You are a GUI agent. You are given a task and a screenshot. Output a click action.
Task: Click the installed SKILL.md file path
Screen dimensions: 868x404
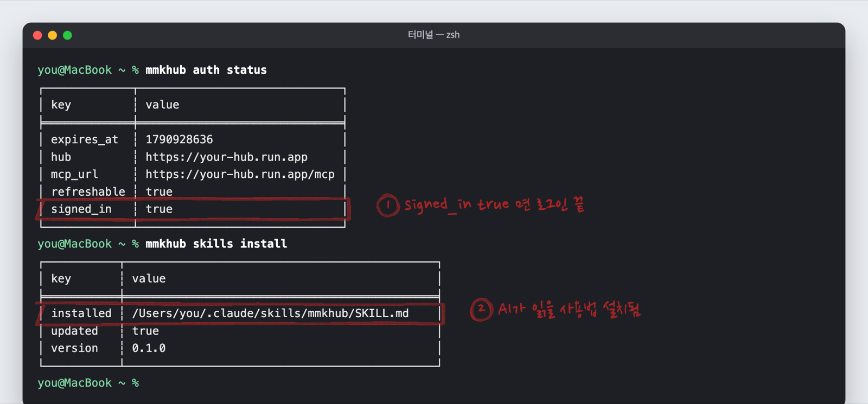(x=270, y=313)
